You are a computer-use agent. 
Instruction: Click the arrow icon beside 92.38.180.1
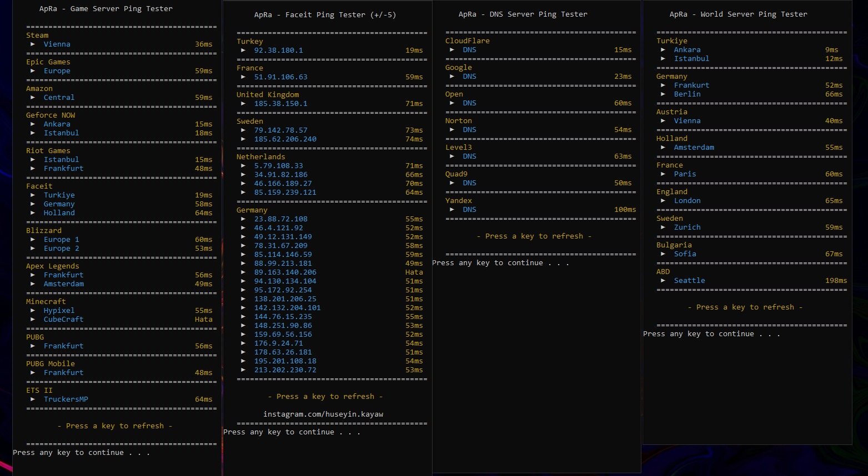click(x=243, y=50)
